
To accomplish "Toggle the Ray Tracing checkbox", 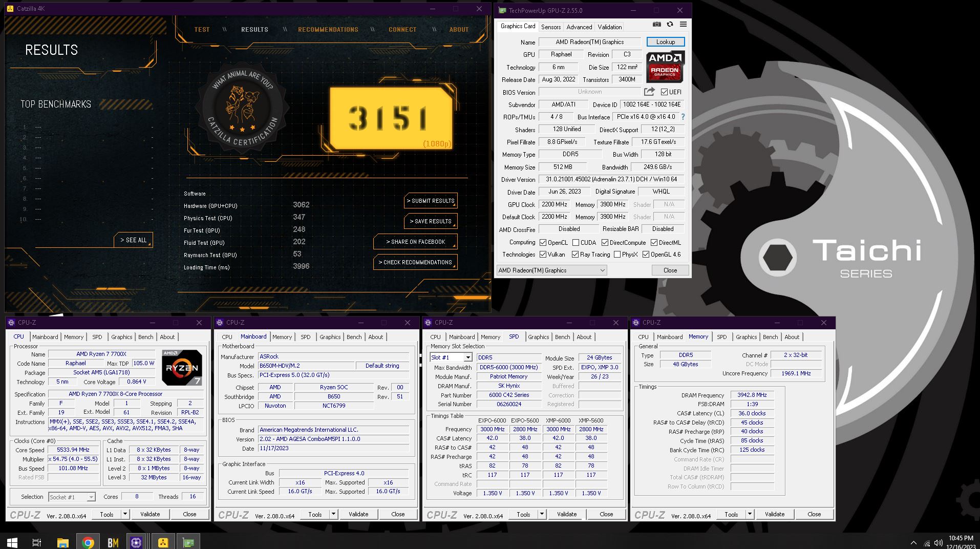I will 575,255.
